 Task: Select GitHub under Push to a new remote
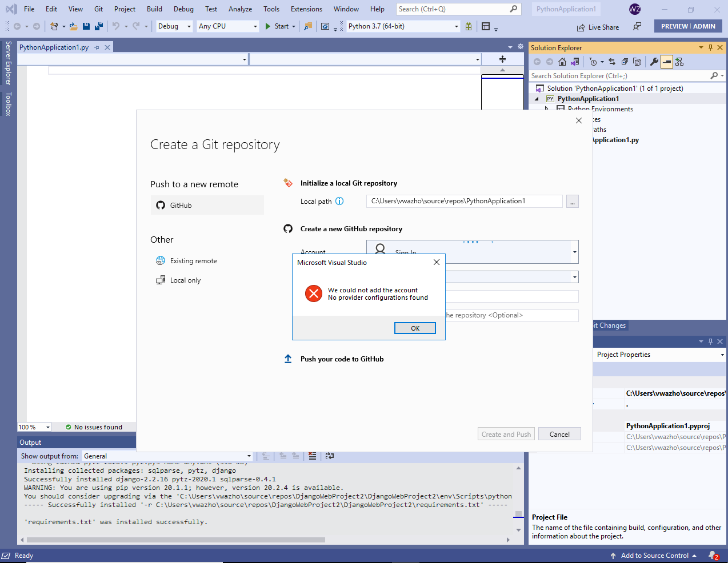(x=207, y=205)
